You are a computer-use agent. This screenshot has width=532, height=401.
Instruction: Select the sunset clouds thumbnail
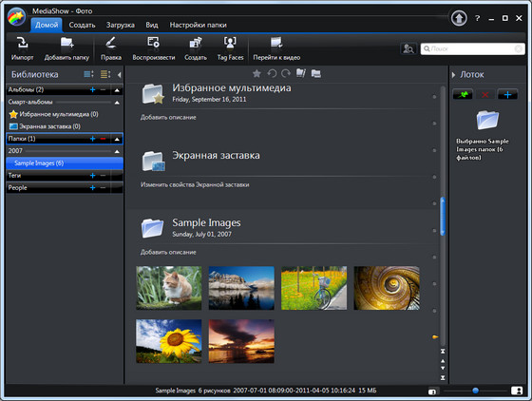[241, 341]
